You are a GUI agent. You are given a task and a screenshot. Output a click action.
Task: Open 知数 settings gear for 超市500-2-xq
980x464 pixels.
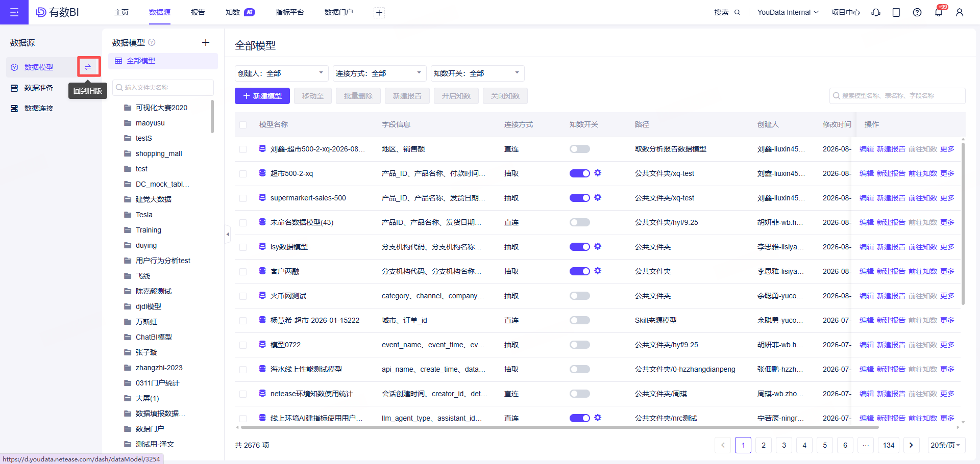click(598, 173)
